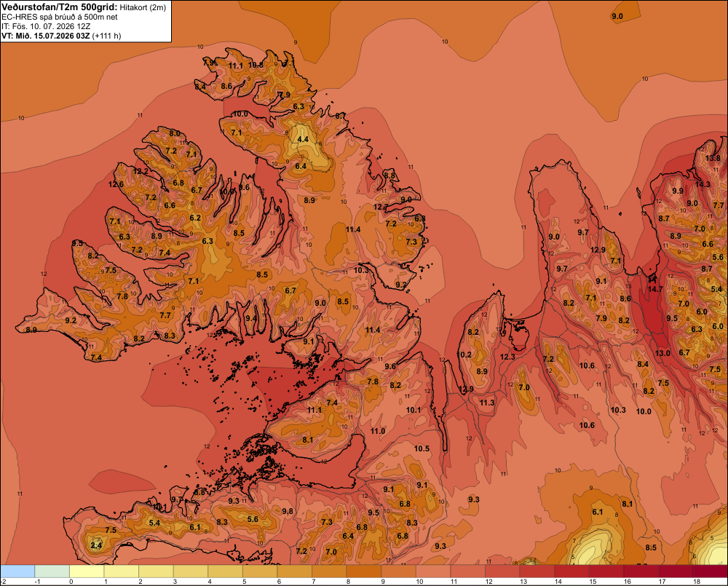Image resolution: width=728 pixels, height=586 pixels.
Task: Click the 12.2 temperature value on the map
Action: (x=141, y=171)
